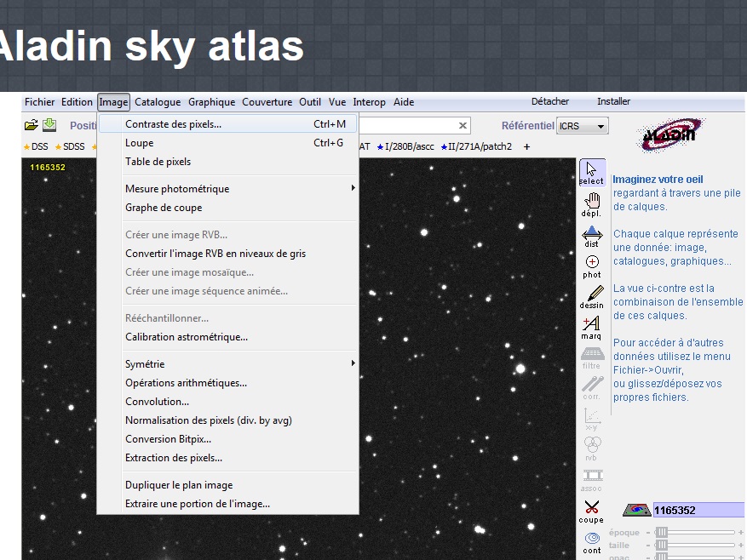This screenshot has width=747, height=560.
Task: Adjust the taille slider
Action: [x=693, y=545]
